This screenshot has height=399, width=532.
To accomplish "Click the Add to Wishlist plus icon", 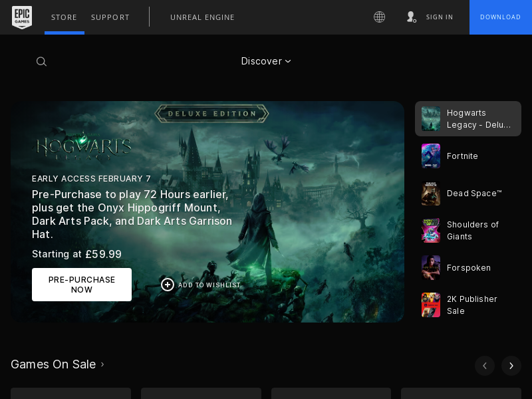I will (168, 285).
